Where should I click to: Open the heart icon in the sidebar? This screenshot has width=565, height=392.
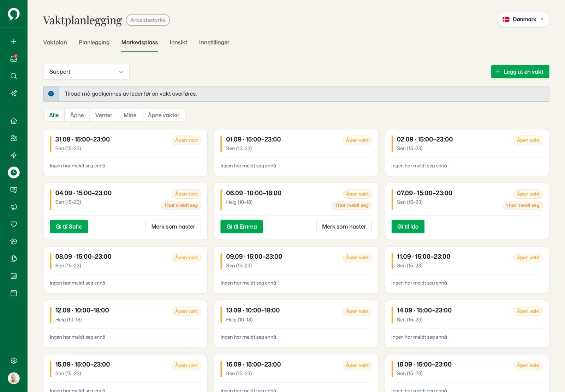[14, 224]
